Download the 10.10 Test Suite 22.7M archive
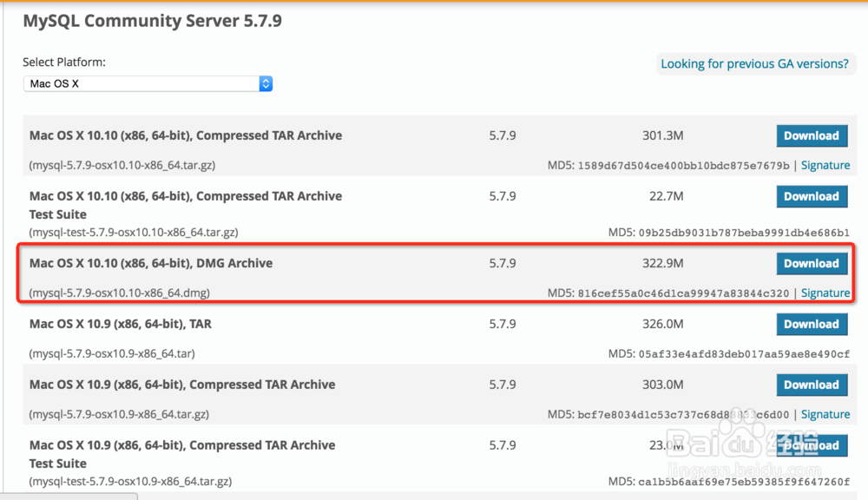 812,196
